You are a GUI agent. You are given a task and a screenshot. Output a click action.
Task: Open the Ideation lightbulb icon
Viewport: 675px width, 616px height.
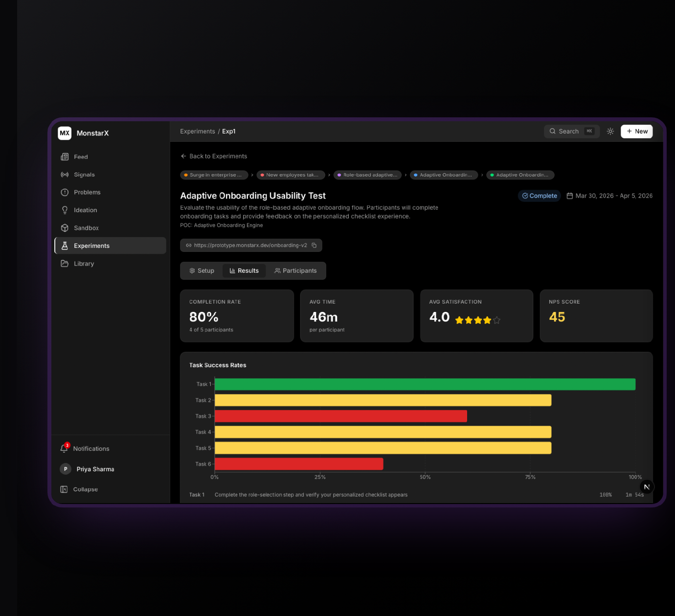(x=65, y=210)
